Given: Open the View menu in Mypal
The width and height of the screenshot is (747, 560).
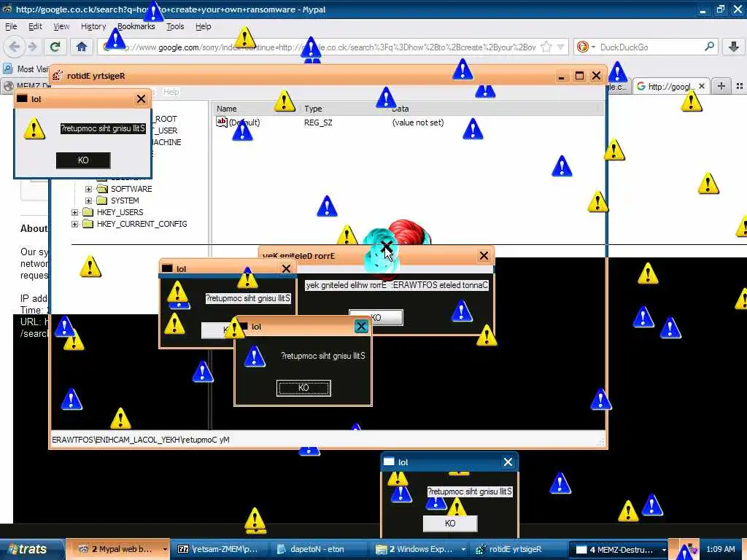Looking at the screenshot, I should 61,27.
